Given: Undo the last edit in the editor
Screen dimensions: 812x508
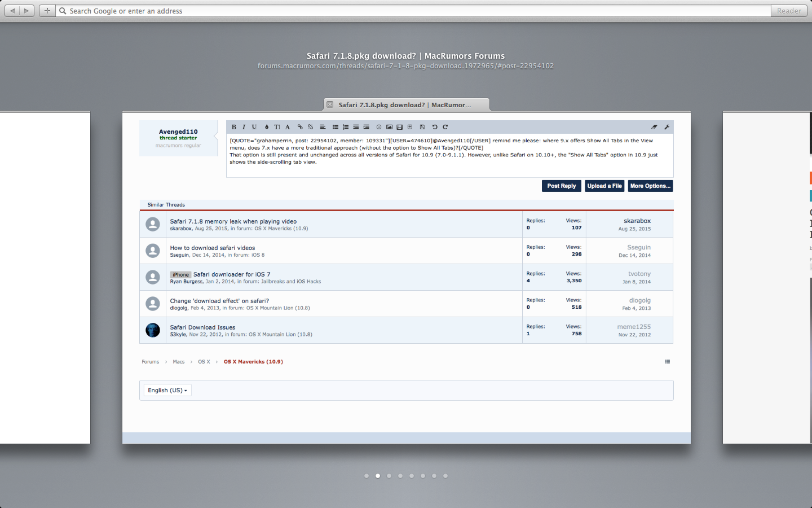Looking at the screenshot, I should 435,127.
